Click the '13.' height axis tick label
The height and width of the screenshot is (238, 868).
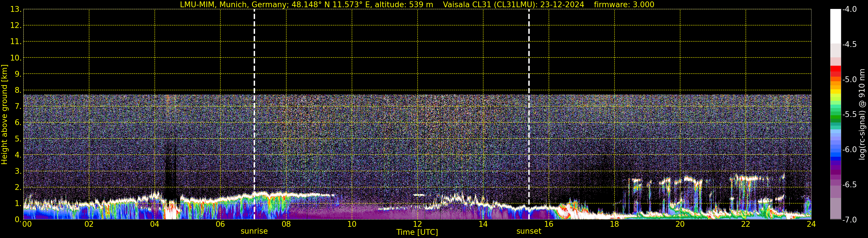point(16,10)
